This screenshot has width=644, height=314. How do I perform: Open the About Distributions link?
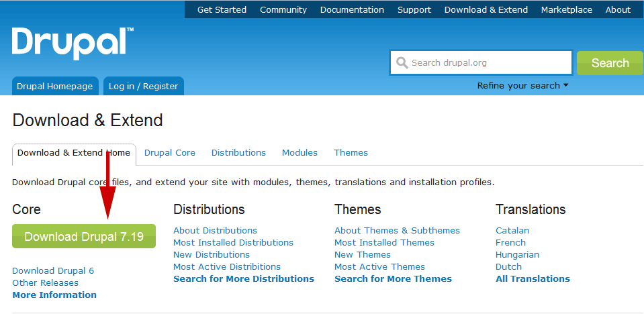[215, 231]
